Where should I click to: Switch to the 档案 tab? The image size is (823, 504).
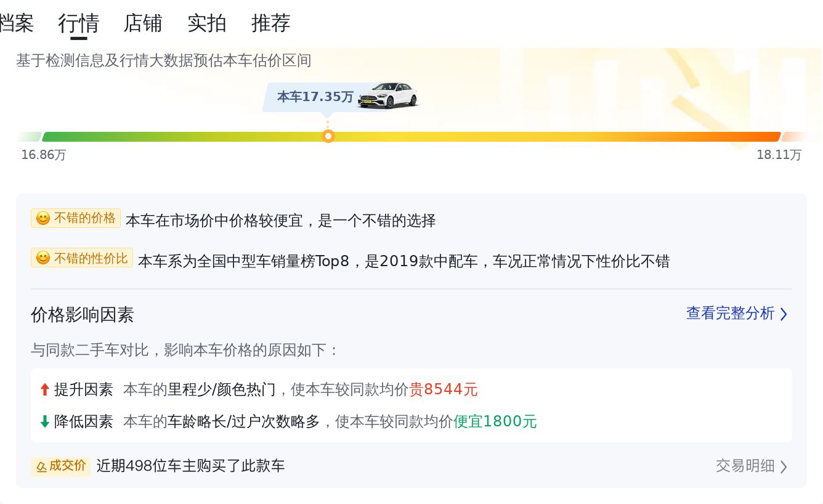tap(16, 23)
